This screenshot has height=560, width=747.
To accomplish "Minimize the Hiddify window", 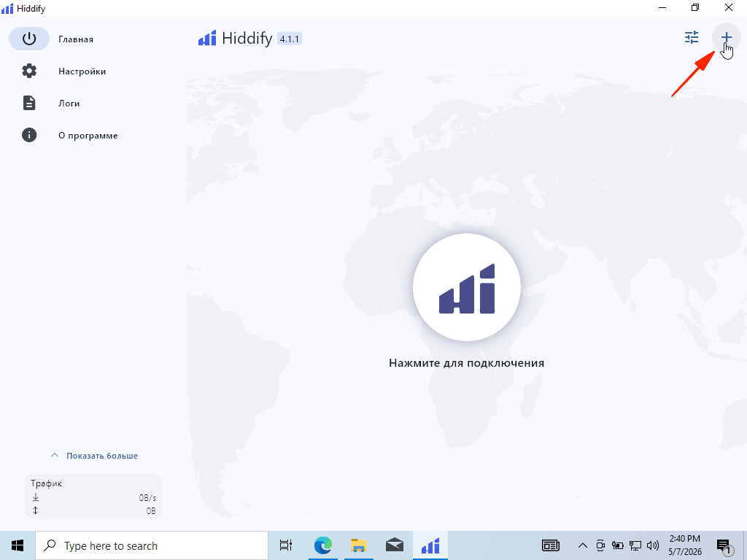I will tap(662, 7).
